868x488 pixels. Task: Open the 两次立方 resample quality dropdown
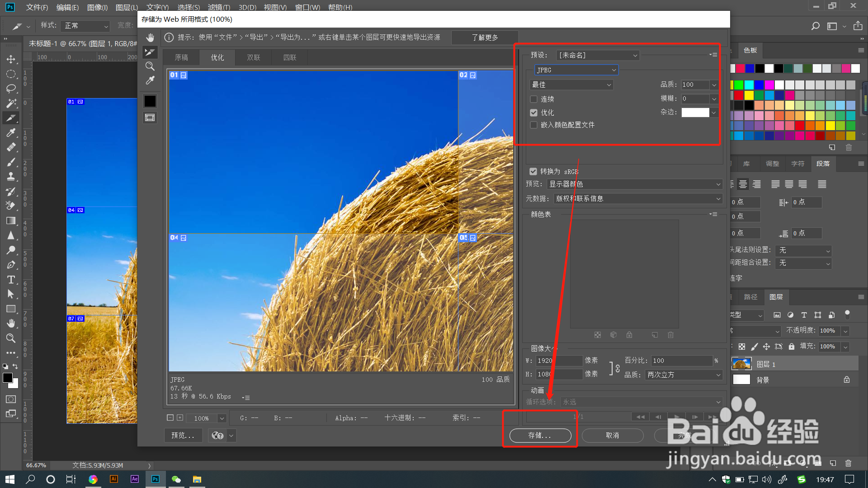tap(684, 375)
